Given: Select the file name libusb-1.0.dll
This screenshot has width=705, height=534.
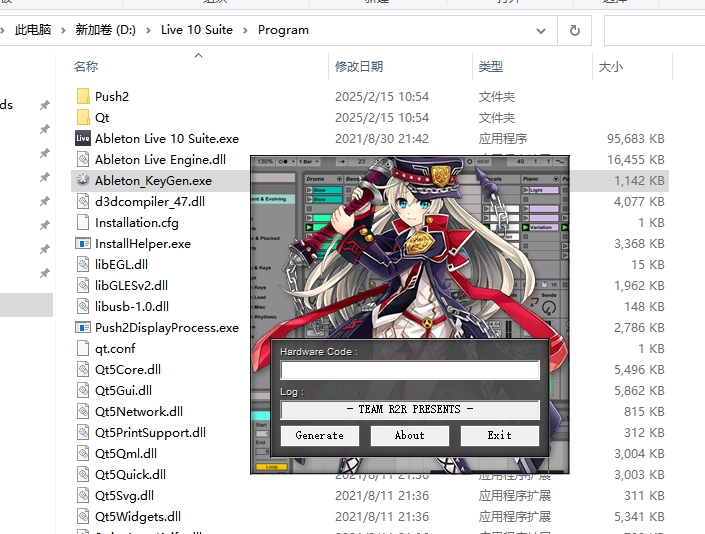Looking at the screenshot, I should click(x=132, y=307).
